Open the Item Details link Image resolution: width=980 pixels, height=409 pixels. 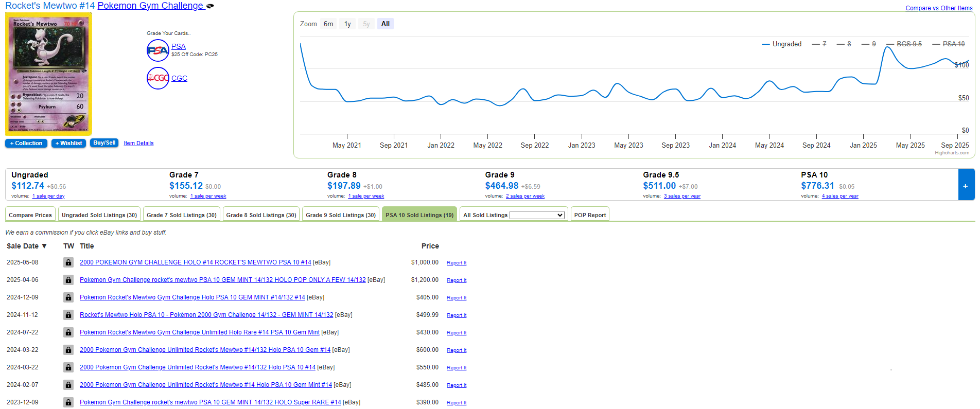[x=138, y=144]
